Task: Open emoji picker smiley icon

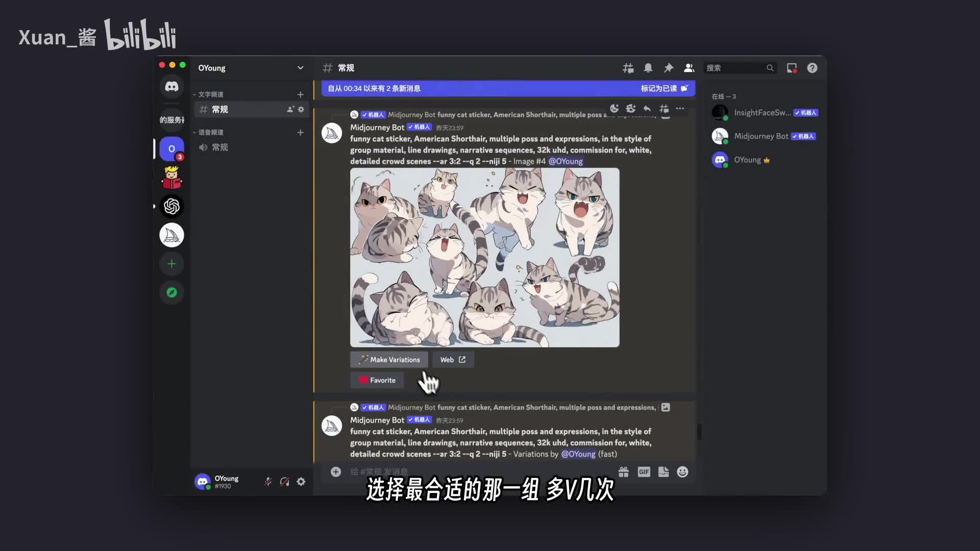Action: point(682,472)
